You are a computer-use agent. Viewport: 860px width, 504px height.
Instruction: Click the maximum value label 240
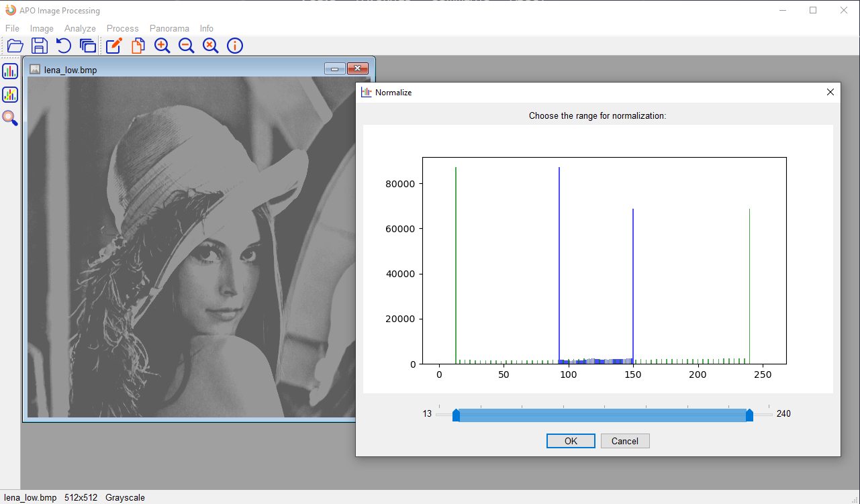[x=783, y=414]
